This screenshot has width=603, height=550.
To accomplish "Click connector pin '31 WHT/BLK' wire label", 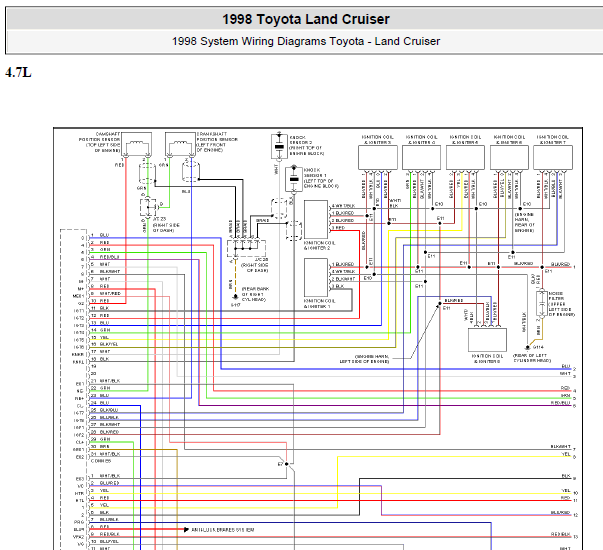I will [105, 454].
